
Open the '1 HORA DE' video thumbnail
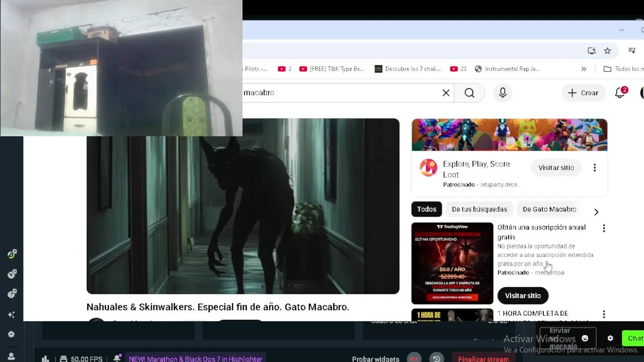coord(452,315)
